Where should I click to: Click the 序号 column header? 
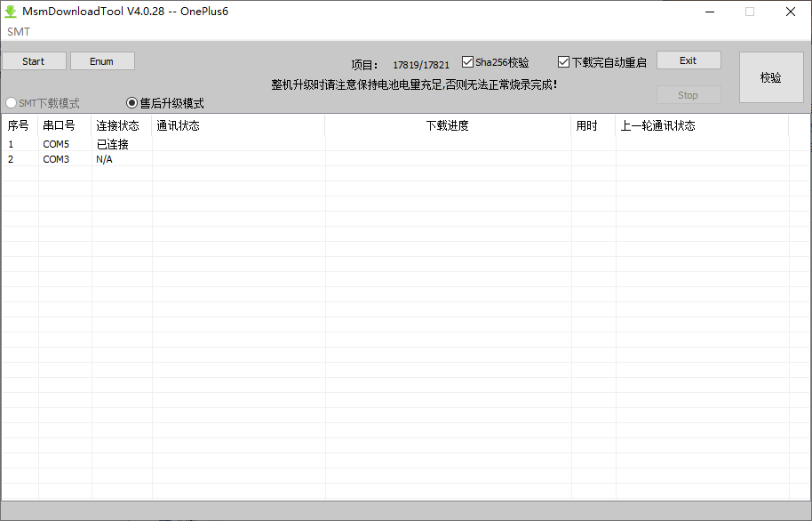(19, 125)
